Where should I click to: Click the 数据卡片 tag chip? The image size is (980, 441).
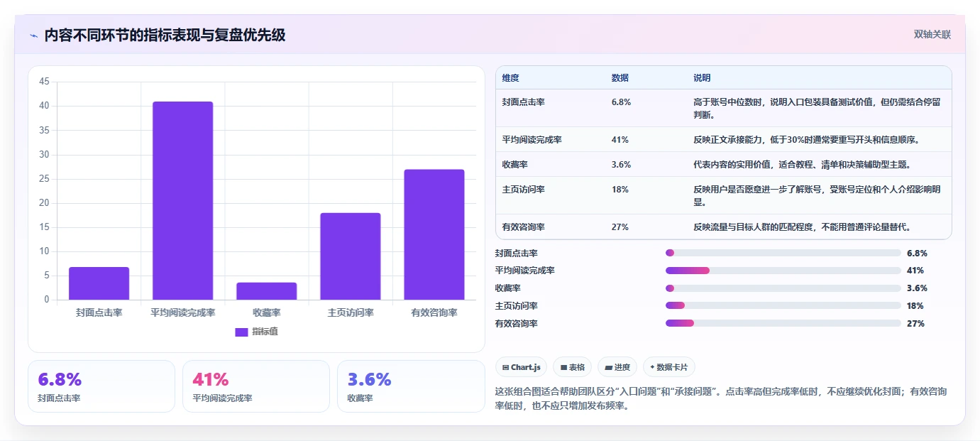pyautogui.click(x=669, y=367)
